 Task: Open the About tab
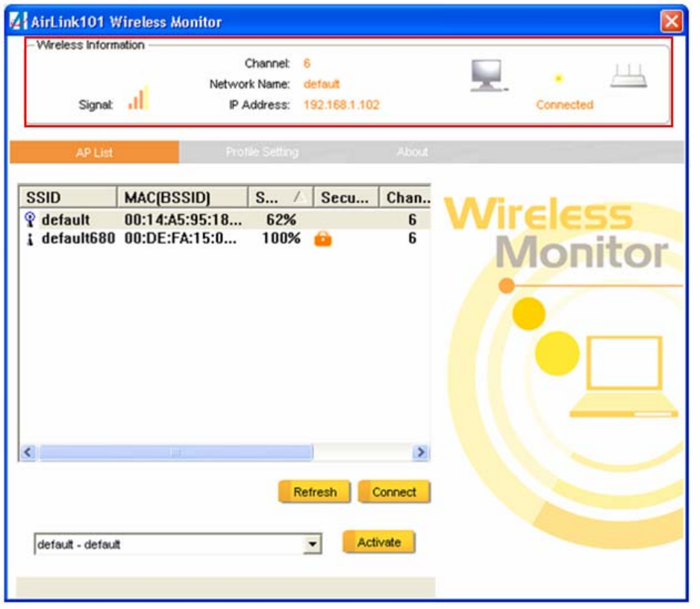[413, 152]
